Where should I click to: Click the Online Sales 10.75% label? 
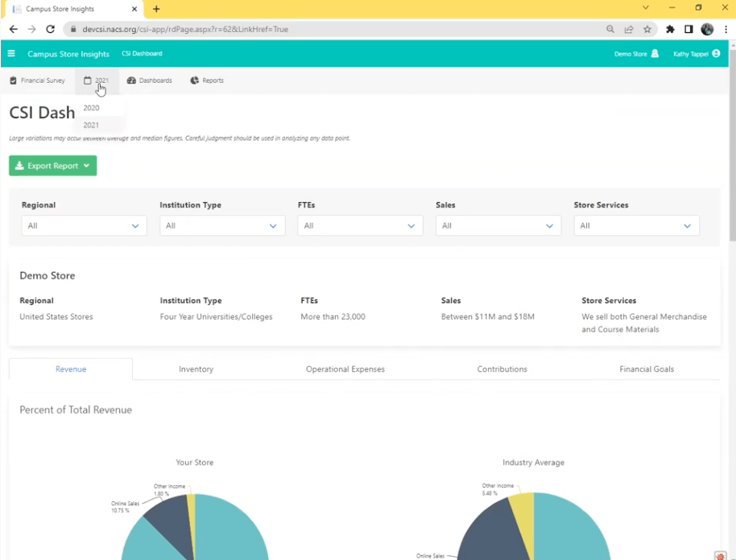(x=125, y=507)
